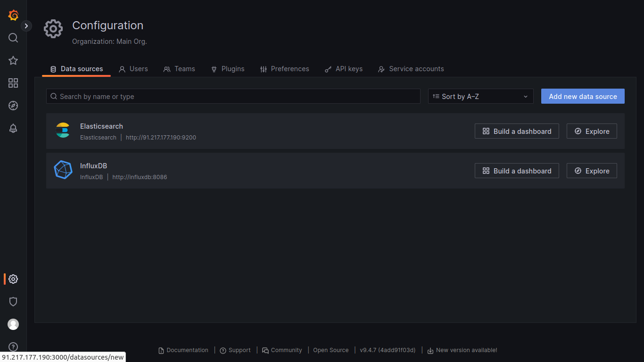Screen dimensions: 644x362
Task: Switch to the Data sources tab
Action: pyautogui.click(x=76, y=69)
